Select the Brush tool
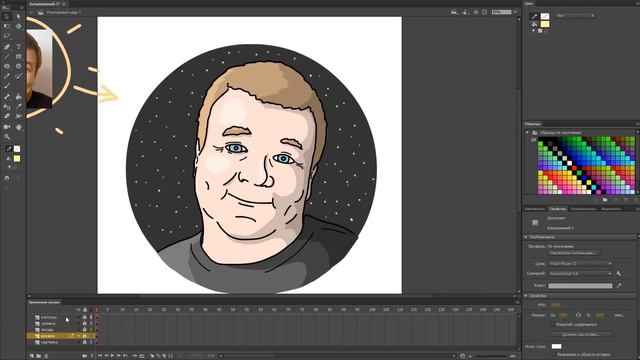This screenshot has width=640, height=360. (18, 76)
